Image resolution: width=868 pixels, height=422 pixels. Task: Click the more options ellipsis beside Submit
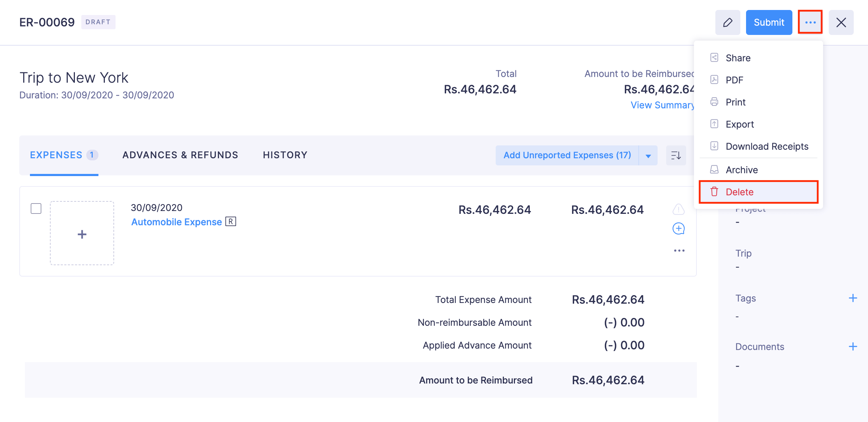[x=810, y=22]
